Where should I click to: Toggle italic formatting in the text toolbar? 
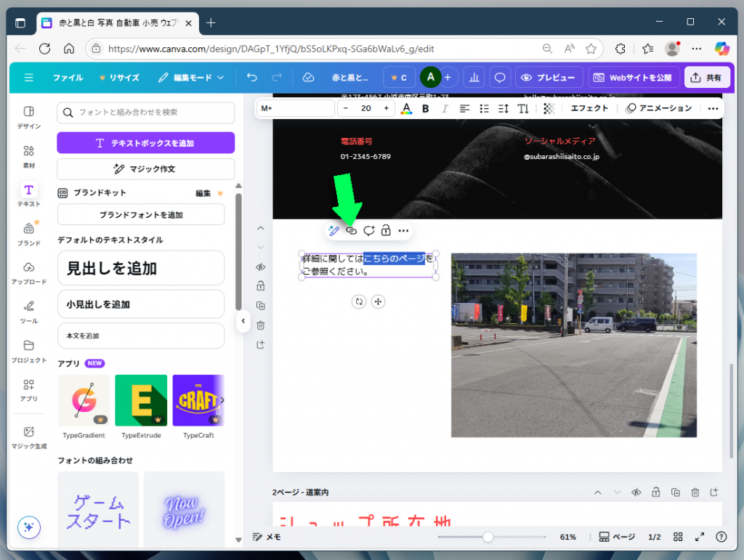coord(444,107)
